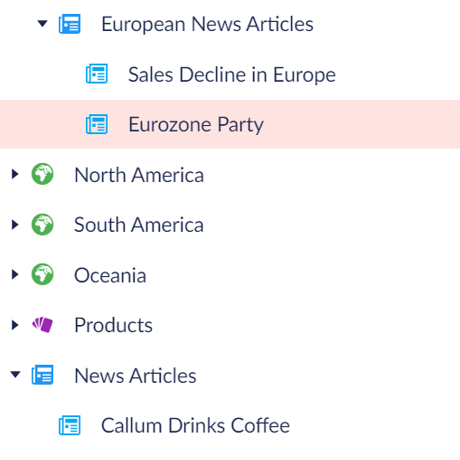Click the News Articles newspaper icon

click(x=42, y=375)
